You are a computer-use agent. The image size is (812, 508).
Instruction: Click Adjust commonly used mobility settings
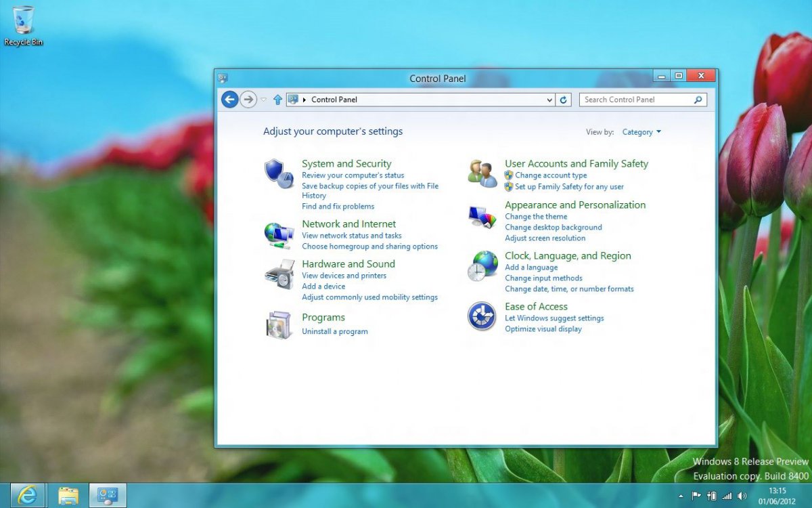[x=369, y=297]
